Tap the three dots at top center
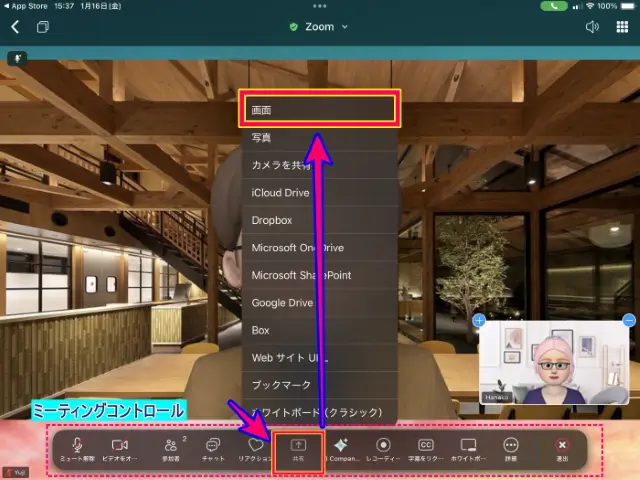Image resolution: width=640 pixels, height=480 pixels. 320,6
